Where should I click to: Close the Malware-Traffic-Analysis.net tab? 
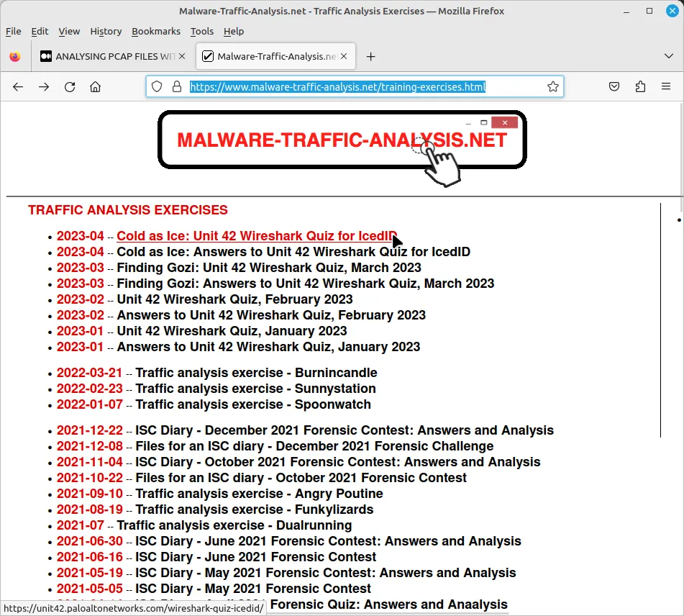(344, 56)
